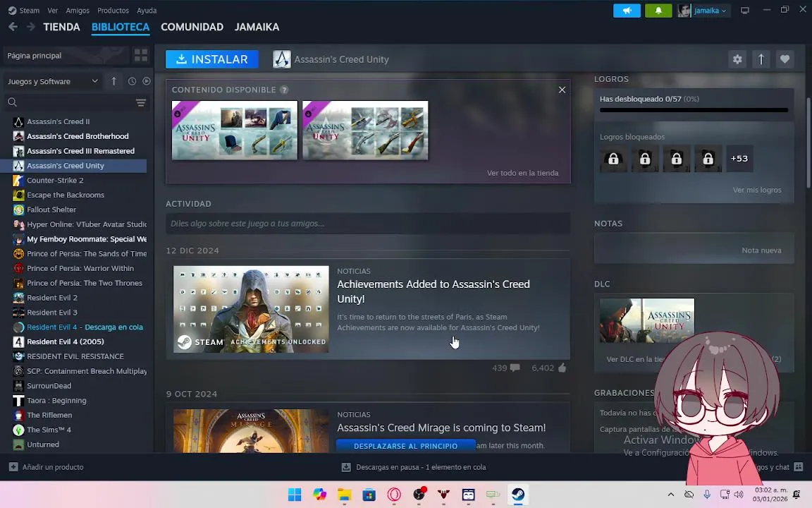Image resolution: width=812 pixels, height=508 pixels.
Task: Click the up arrow icon beside the gear
Action: (761, 59)
